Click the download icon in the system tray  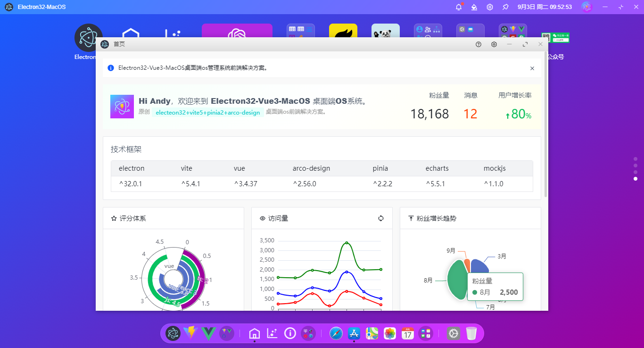[474, 7]
